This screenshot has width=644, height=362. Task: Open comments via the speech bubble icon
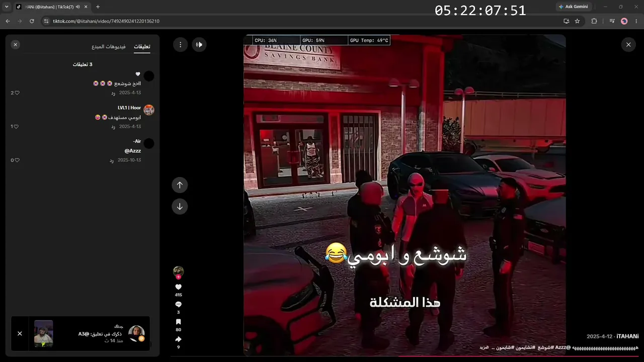coord(178,305)
